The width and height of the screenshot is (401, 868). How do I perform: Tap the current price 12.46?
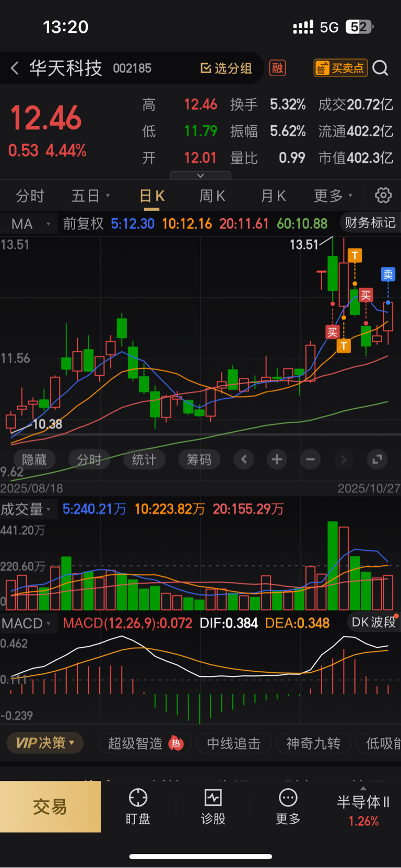point(46,118)
